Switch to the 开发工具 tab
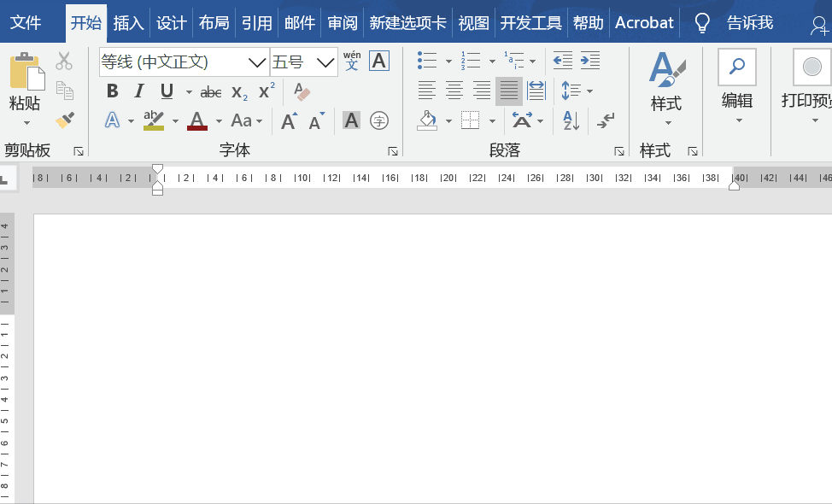 tap(530, 23)
